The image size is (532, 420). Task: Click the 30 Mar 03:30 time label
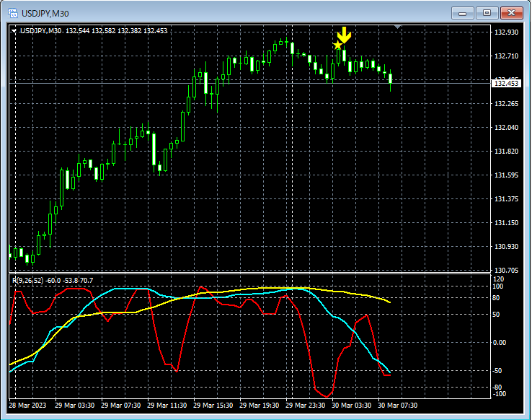tap(352, 405)
